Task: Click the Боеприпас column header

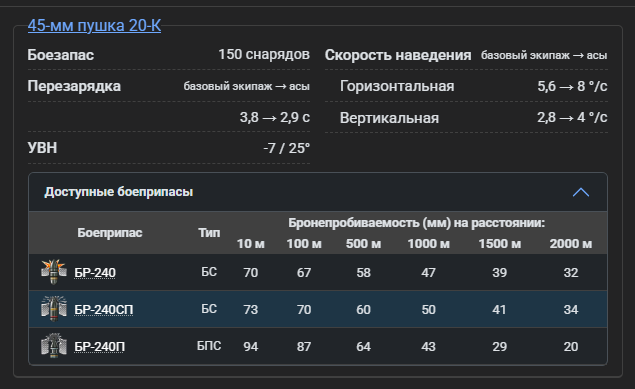Action: (110, 233)
